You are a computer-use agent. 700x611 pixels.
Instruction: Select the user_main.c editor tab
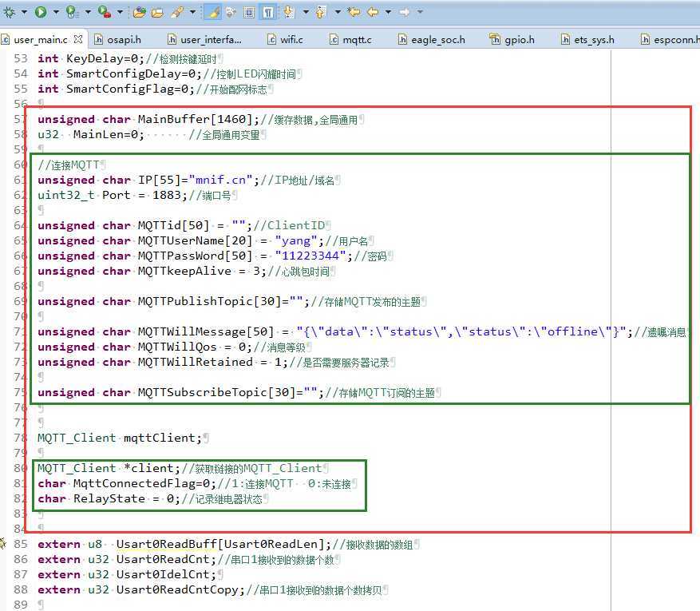(41, 40)
